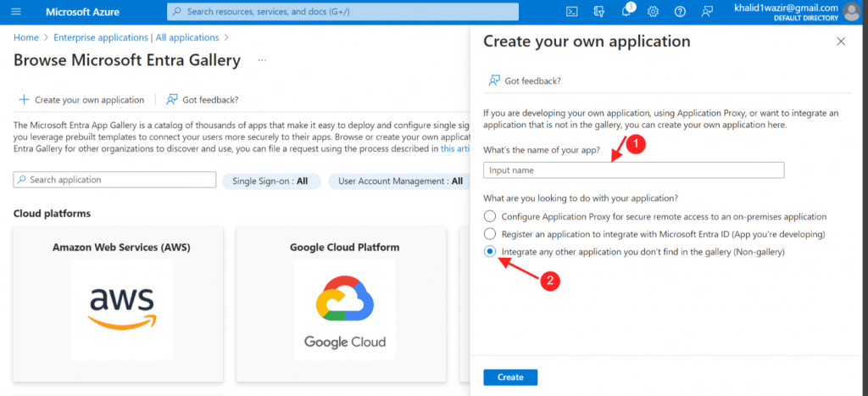The width and height of the screenshot is (868, 396).
Task: Select Register an application to integrate radio option
Action: (490, 234)
